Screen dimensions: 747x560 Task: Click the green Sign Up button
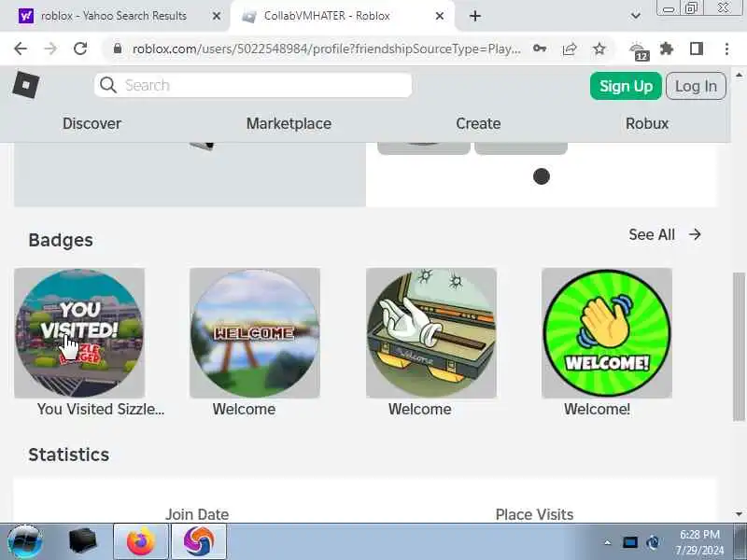(x=626, y=86)
